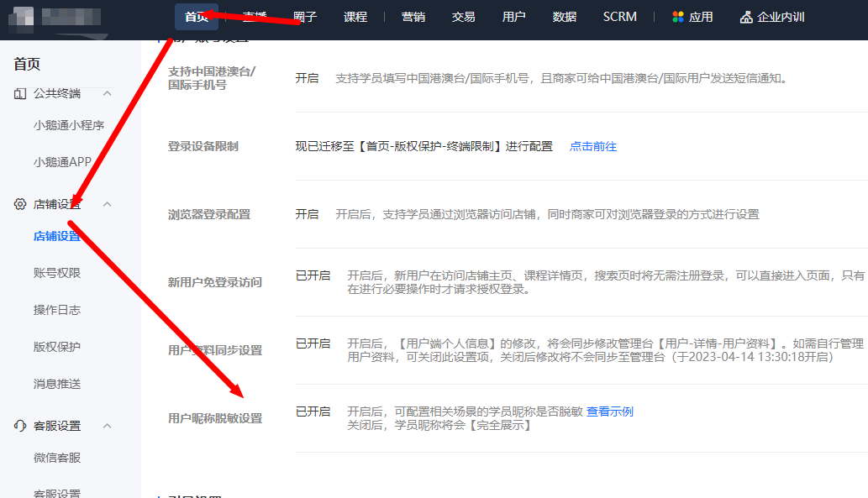Click the 查看示例 link
The image size is (868, 498).
point(609,412)
